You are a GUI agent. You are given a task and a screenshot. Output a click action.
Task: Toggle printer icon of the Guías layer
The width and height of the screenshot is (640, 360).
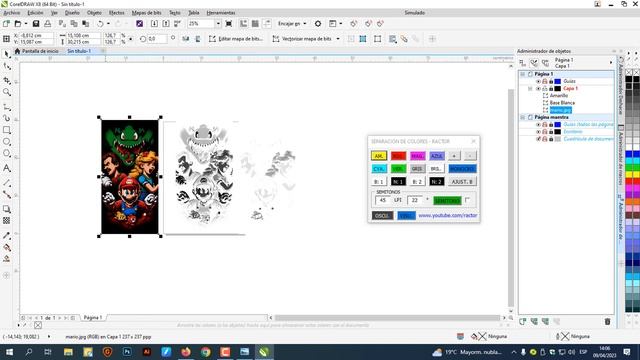[x=544, y=81]
